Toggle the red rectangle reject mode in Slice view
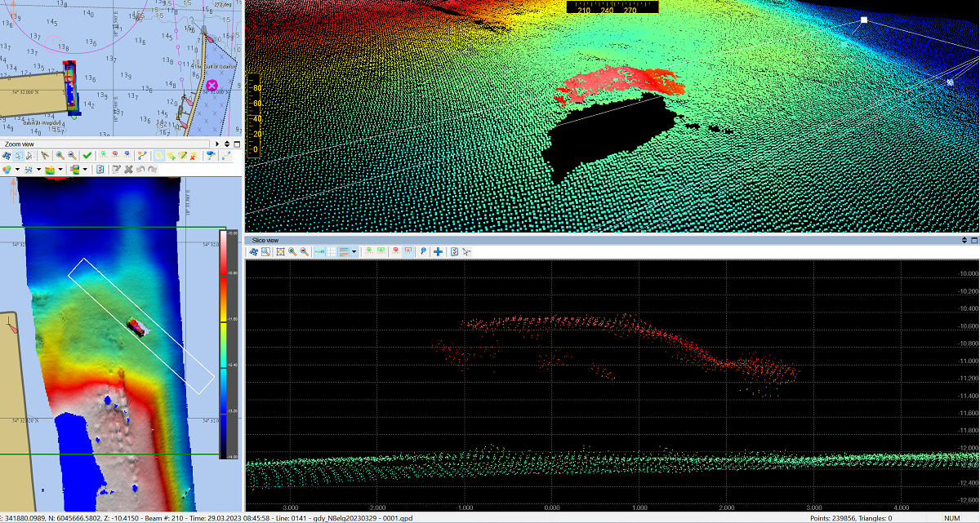 (408, 252)
